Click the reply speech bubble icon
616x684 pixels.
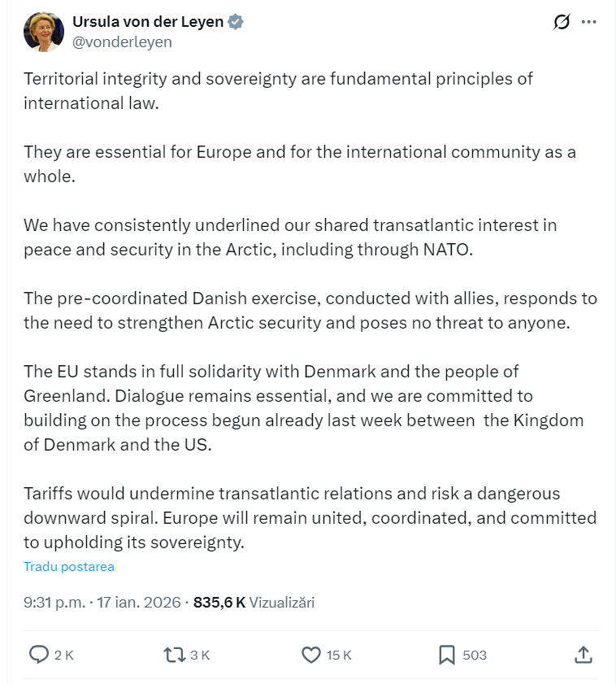tap(39, 655)
